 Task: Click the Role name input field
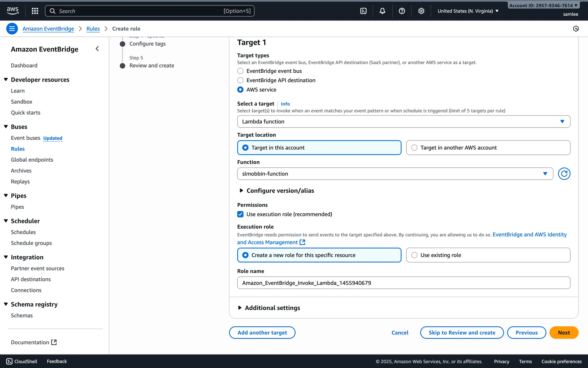click(403, 283)
